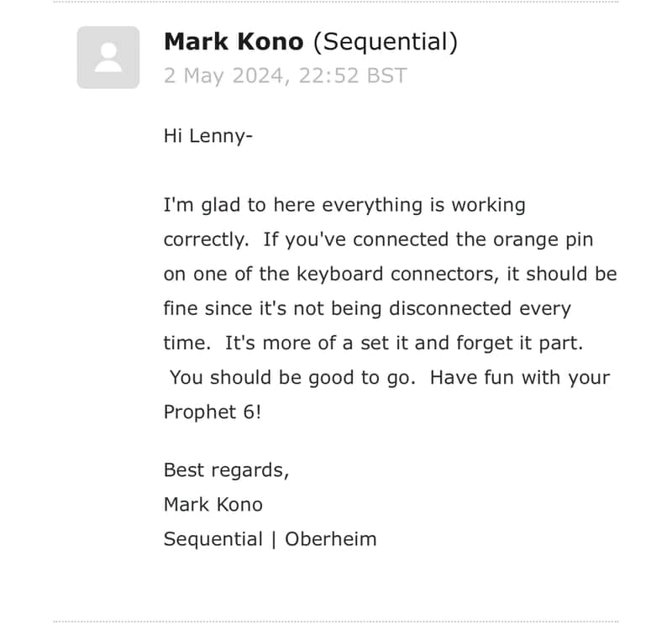The height and width of the screenshot is (624, 672).
Task: Click the word 'correctly.' in the message
Action: click(x=207, y=240)
